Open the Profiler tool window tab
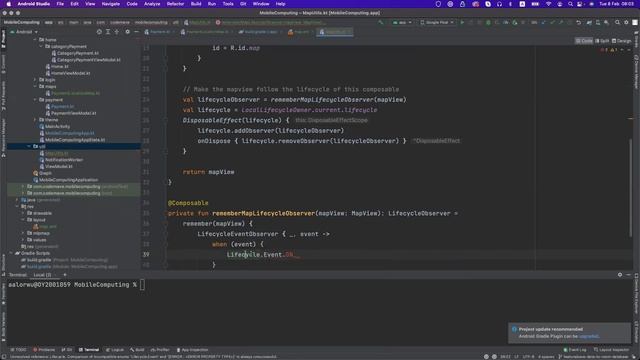The image size is (640, 360). 160,350
